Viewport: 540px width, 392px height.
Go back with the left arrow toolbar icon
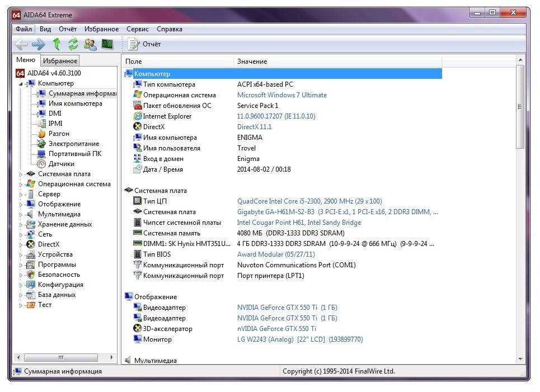pos(21,44)
